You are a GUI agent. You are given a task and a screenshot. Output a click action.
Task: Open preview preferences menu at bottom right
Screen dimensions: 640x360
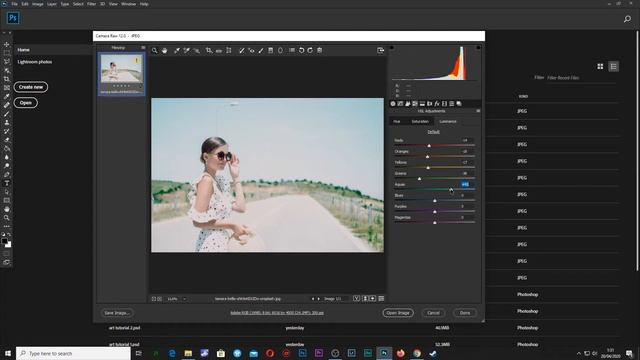point(381,299)
